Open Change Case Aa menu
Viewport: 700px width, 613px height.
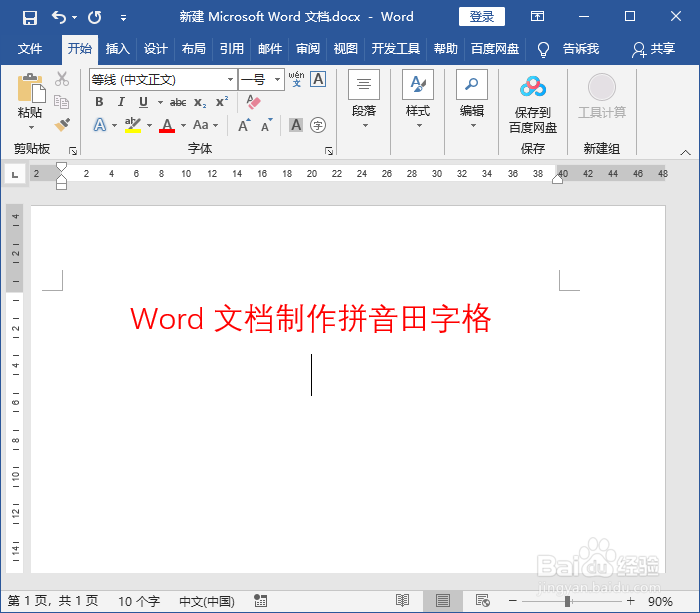click(205, 125)
